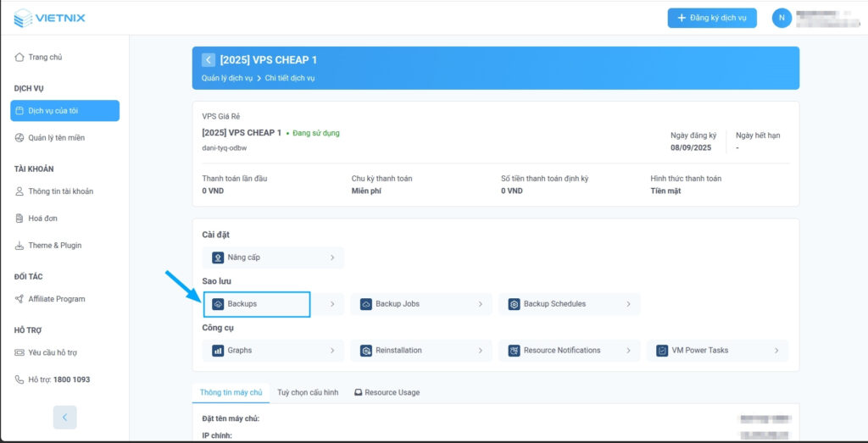Screen dimensions: 868x443
Task: Click the VM Power Tasks icon
Action: click(x=662, y=351)
